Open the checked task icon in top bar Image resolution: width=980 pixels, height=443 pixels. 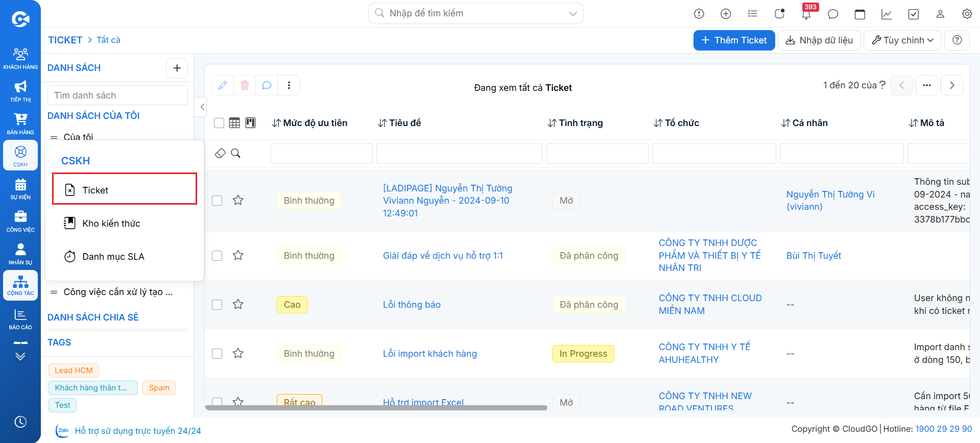click(x=914, y=14)
